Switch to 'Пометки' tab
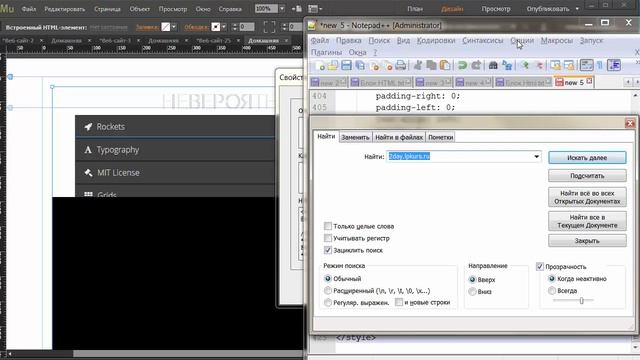This screenshot has height=360, width=640. (x=441, y=137)
